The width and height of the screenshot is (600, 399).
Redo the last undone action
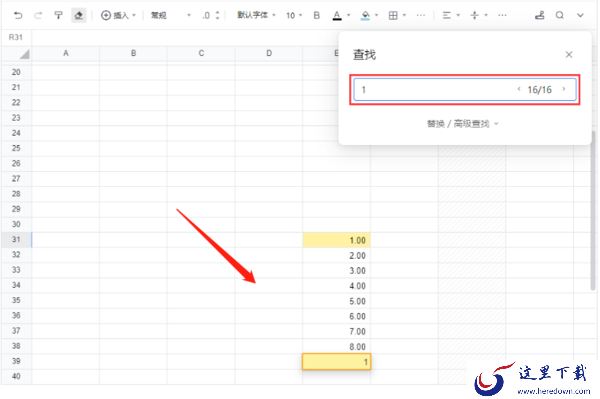[x=38, y=15]
